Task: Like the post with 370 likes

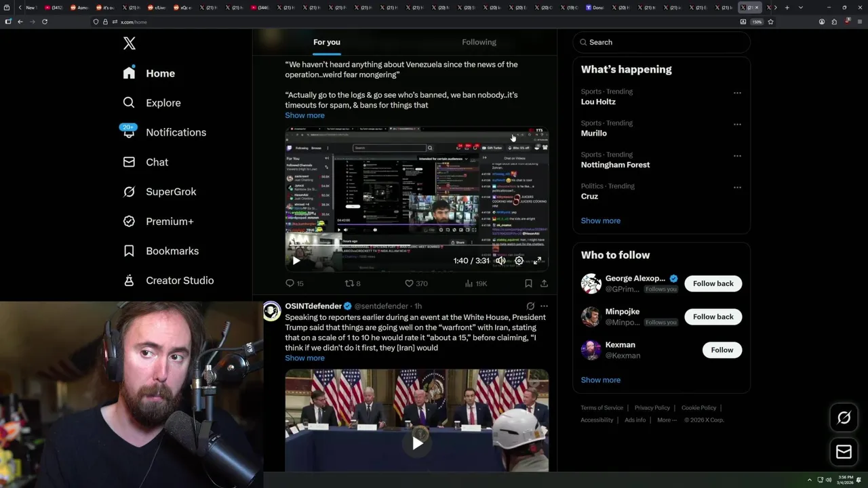Action: (416, 283)
